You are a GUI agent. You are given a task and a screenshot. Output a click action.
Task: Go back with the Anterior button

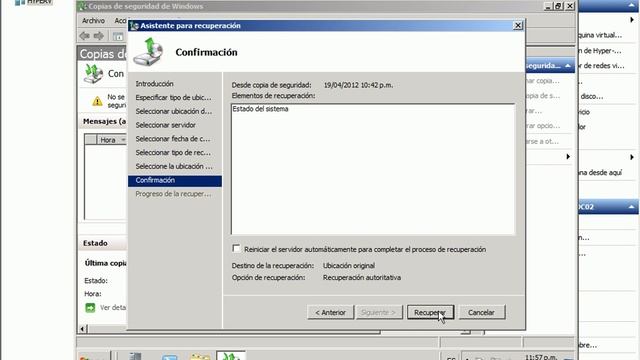tap(330, 312)
